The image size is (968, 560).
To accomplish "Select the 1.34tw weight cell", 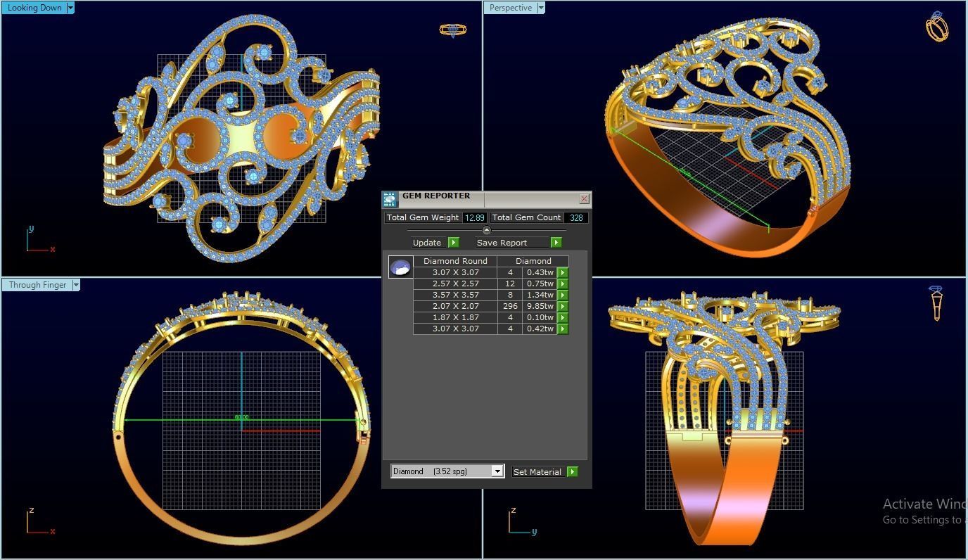I will 540,295.
